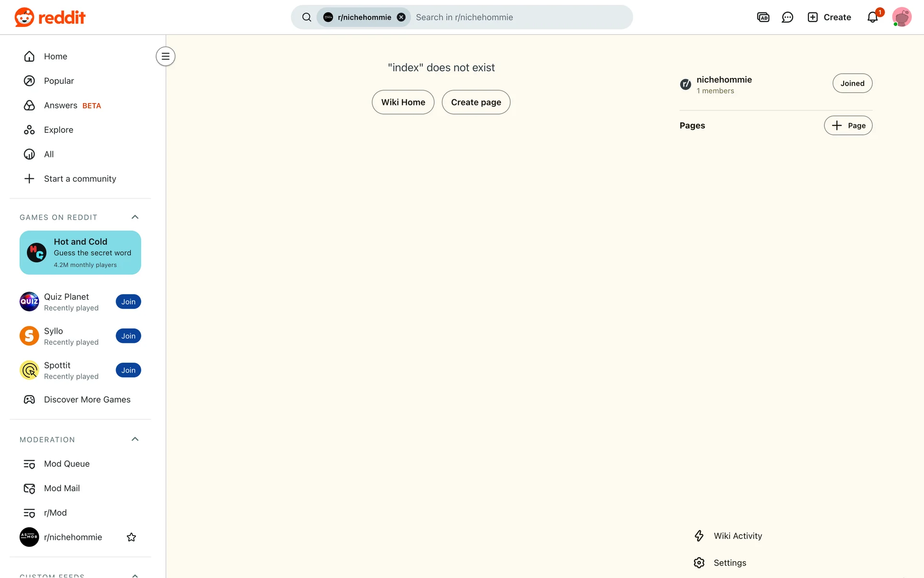
Task: Open Wiki Activity
Action: 737,536
